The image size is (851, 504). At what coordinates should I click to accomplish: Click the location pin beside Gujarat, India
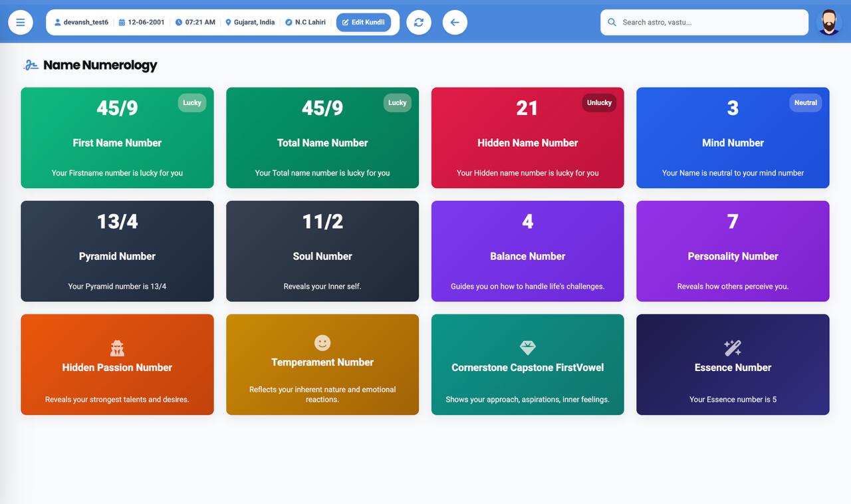229,22
